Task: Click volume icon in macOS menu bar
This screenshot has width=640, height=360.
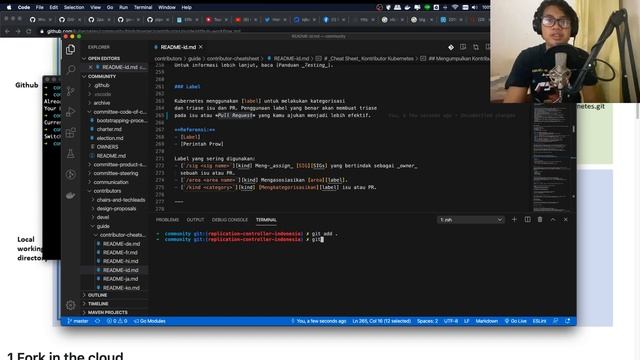Action: [474, 7]
